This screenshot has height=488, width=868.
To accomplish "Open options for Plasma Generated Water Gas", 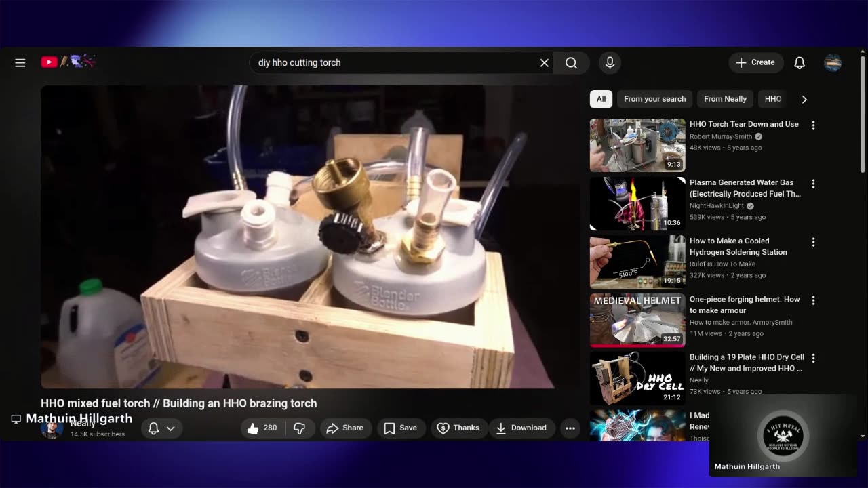I will coord(813,184).
